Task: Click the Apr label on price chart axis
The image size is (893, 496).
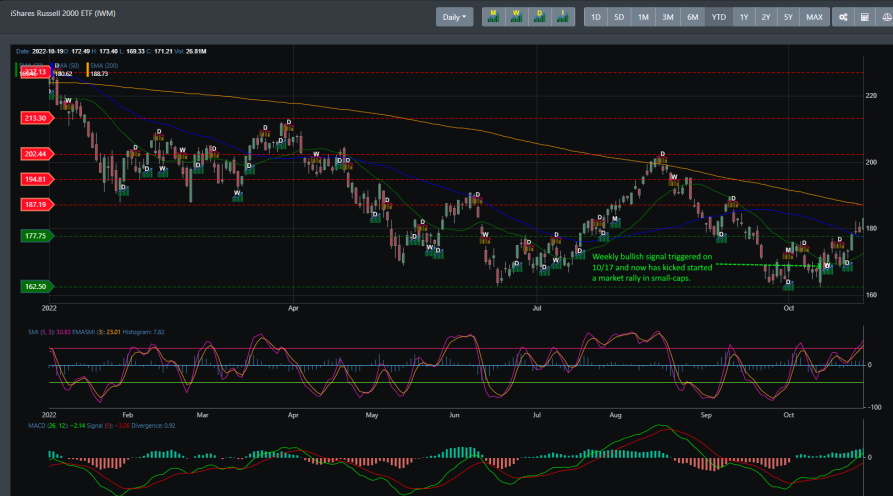Action: pyautogui.click(x=293, y=308)
